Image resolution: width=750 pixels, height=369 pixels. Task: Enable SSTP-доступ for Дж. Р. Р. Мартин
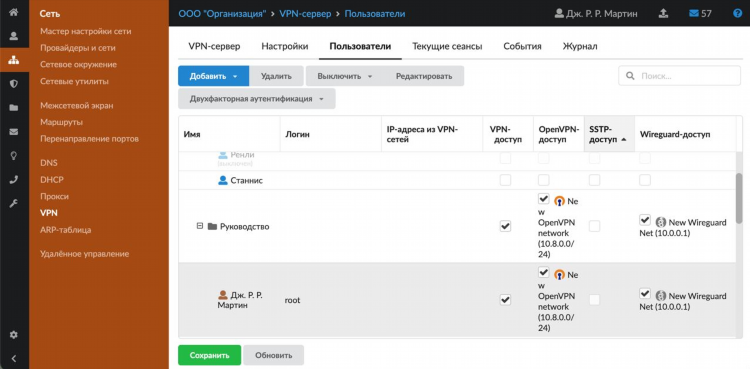[595, 300]
